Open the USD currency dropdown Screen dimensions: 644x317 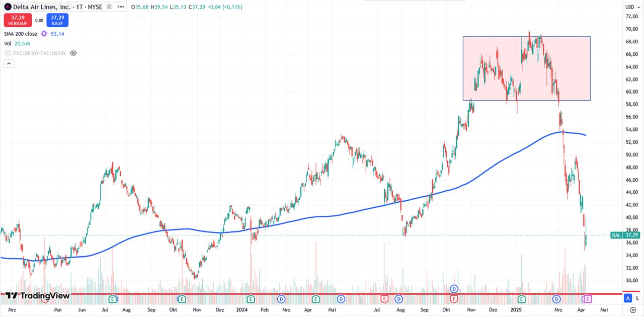pyautogui.click(x=632, y=7)
